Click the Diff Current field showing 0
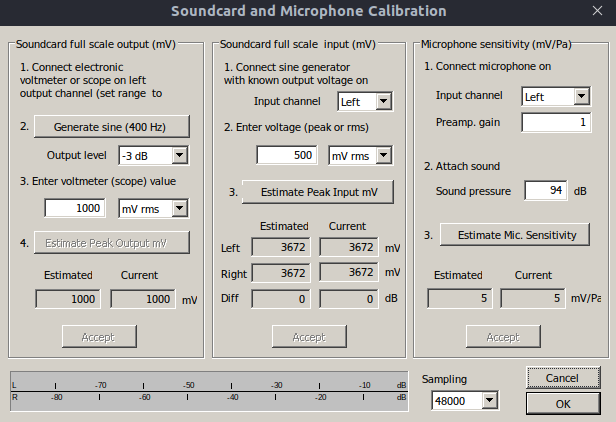Viewport: 616px width, 422px height. 349,299
